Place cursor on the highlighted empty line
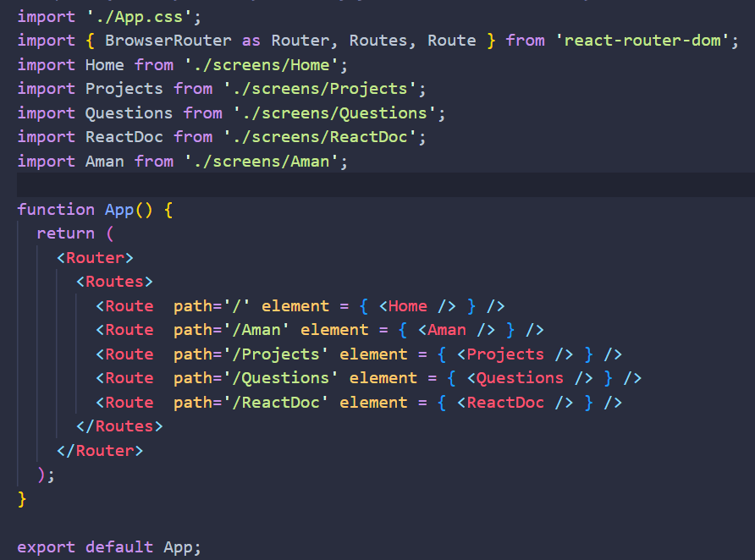The height and width of the screenshot is (560, 755). pos(386,185)
